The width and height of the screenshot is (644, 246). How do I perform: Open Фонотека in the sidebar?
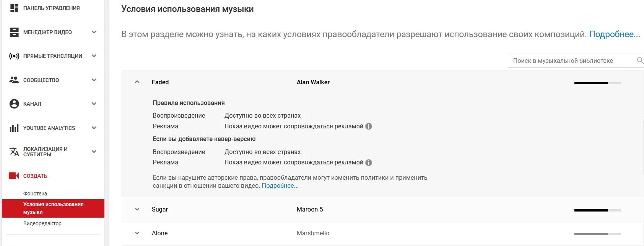(35, 194)
